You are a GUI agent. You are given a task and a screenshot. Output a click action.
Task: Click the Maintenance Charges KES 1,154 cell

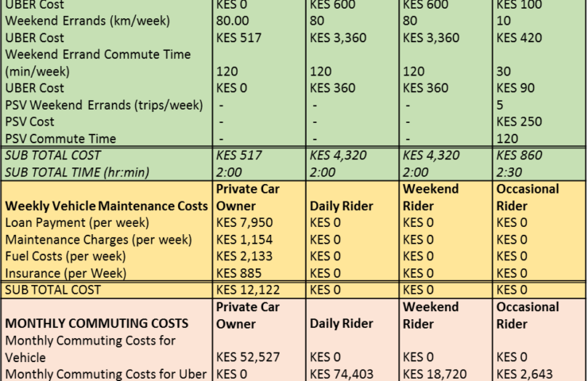tap(259, 240)
